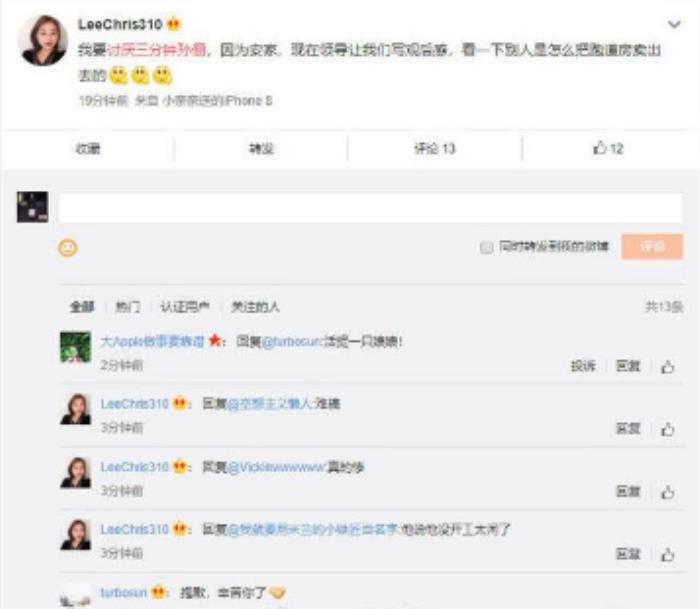This screenshot has height=609, width=700.
Task: Open the @turbosun mention link
Action: click(x=294, y=342)
